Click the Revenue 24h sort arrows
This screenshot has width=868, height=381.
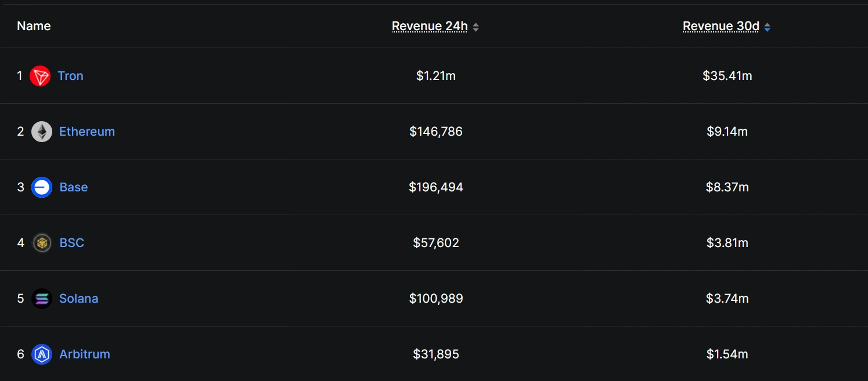(x=476, y=27)
